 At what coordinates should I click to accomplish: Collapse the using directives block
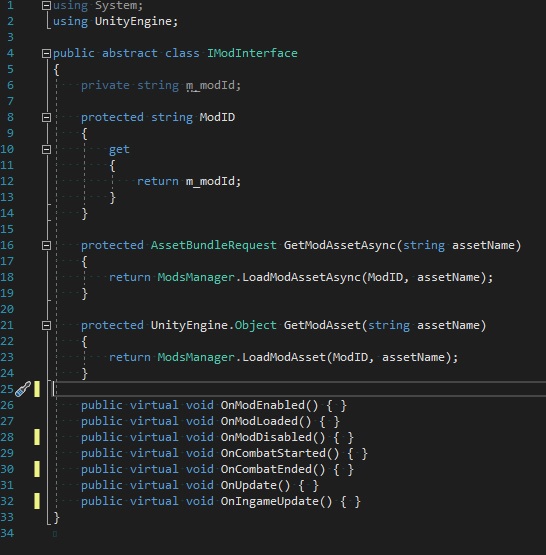46,5
